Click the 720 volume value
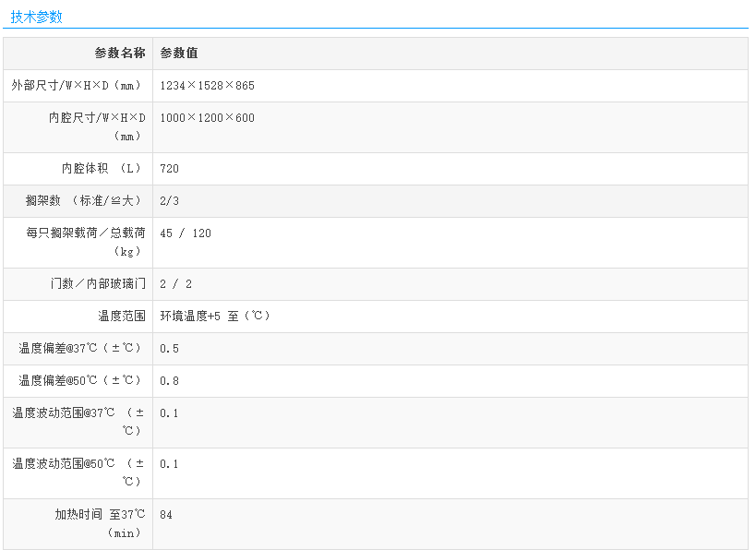Image resolution: width=756 pixels, height=550 pixels. pyautogui.click(x=169, y=169)
